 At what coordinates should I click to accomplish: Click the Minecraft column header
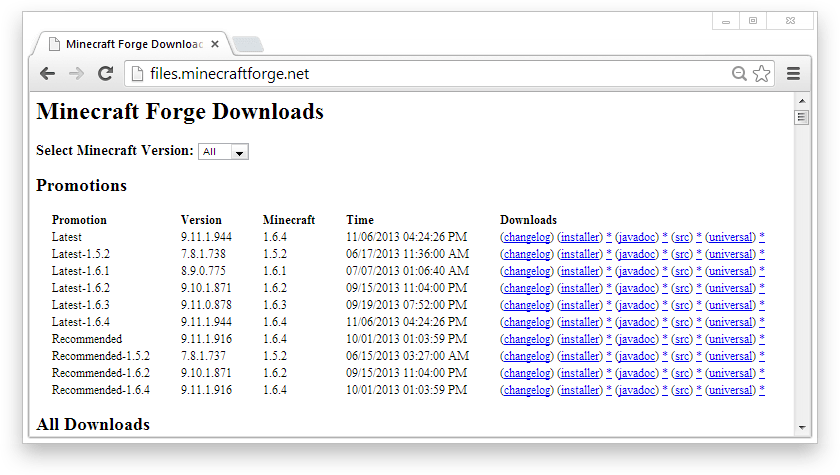coord(289,220)
